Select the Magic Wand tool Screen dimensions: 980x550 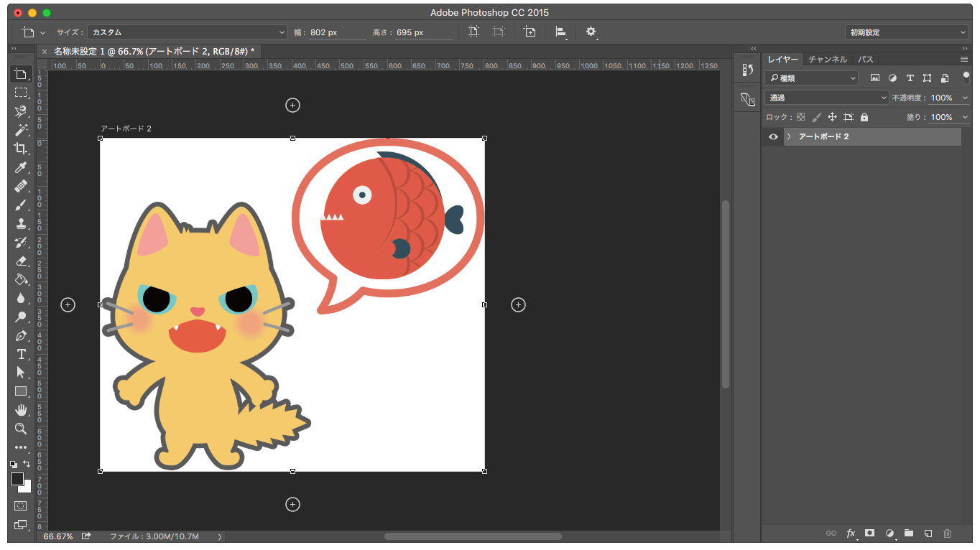pyautogui.click(x=20, y=130)
